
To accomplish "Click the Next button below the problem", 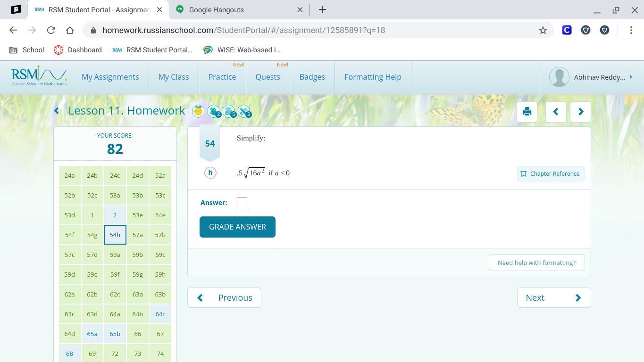I will [x=554, y=297].
